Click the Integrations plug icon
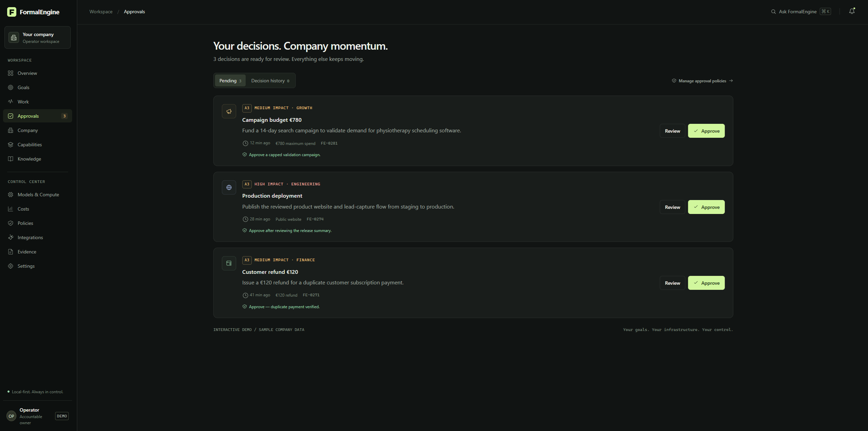This screenshot has height=431, width=868. (x=11, y=237)
